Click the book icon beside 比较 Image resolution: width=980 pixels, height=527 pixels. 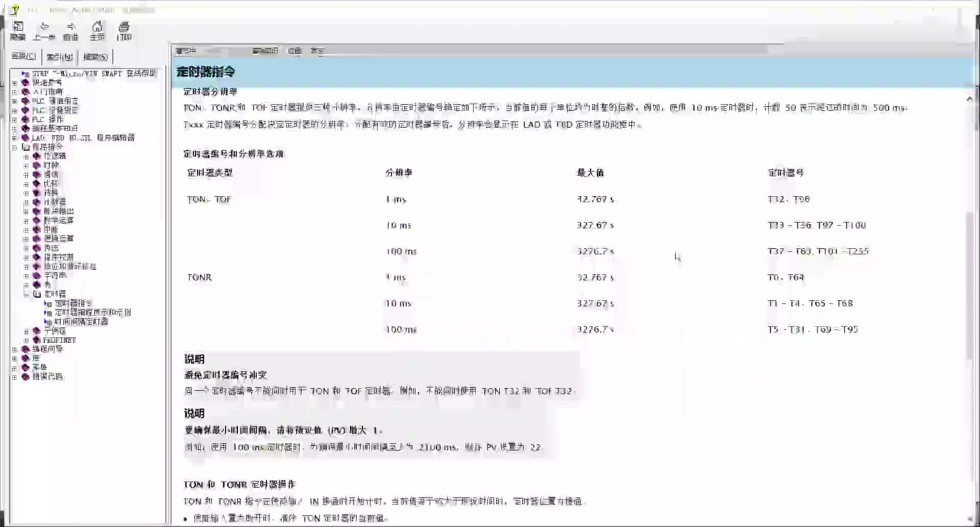pos(37,184)
